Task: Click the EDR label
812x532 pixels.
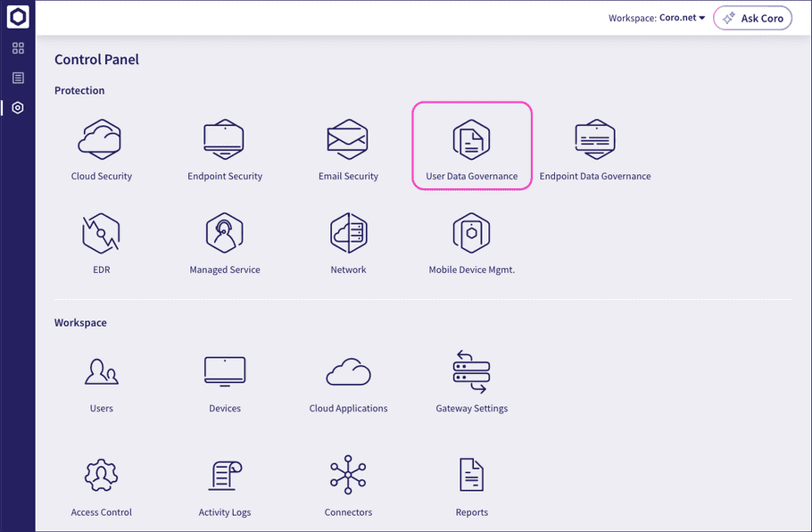Action: [x=102, y=270]
